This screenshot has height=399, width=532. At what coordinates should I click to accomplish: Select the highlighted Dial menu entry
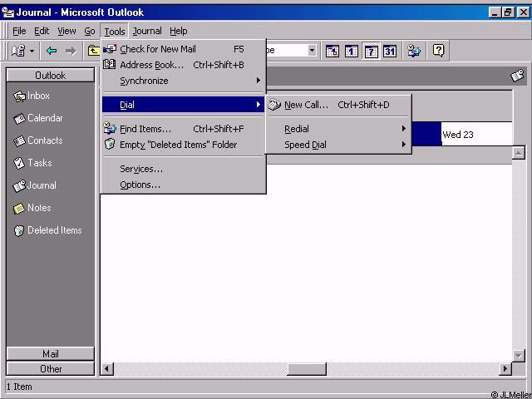pyautogui.click(x=183, y=105)
